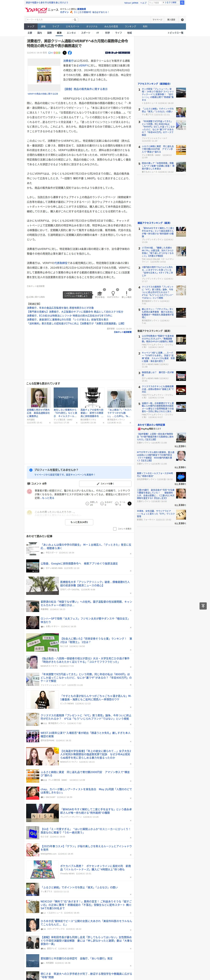Open the ランキング navigation tab
The image size is (210, 980).
[130, 27]
